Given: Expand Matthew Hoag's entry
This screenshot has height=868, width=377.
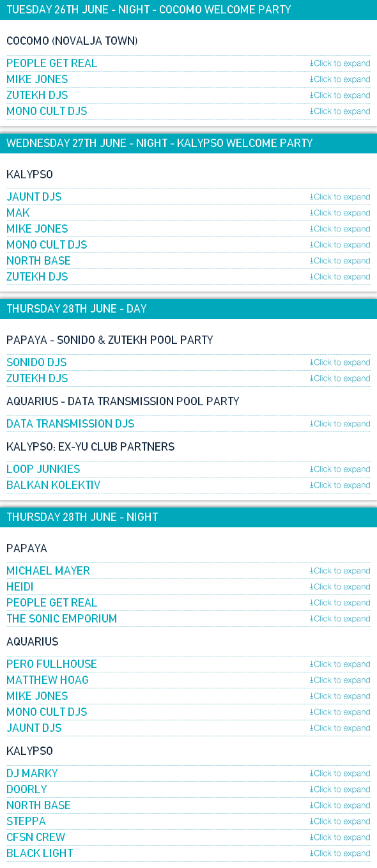Looking at the screenshot, I should point(340,680).
